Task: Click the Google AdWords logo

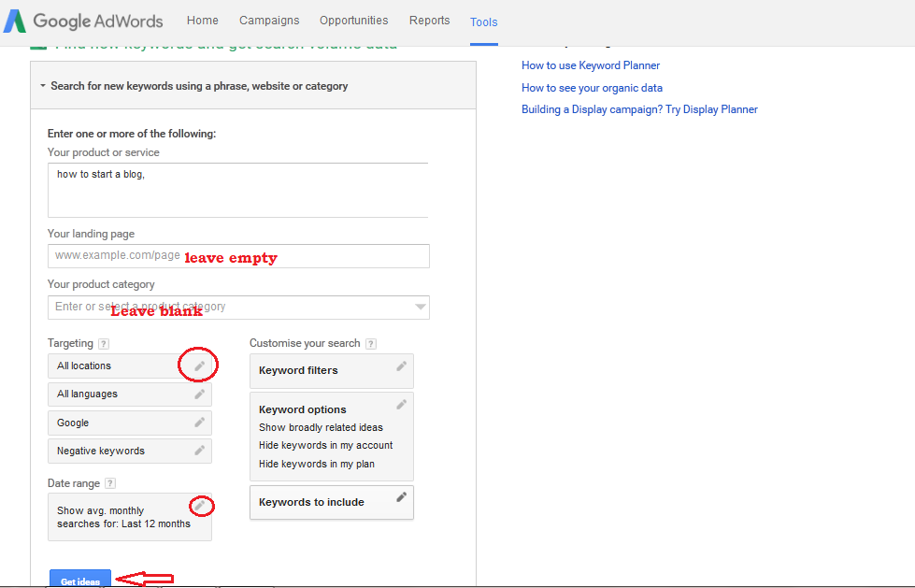Action: [82, 22]
